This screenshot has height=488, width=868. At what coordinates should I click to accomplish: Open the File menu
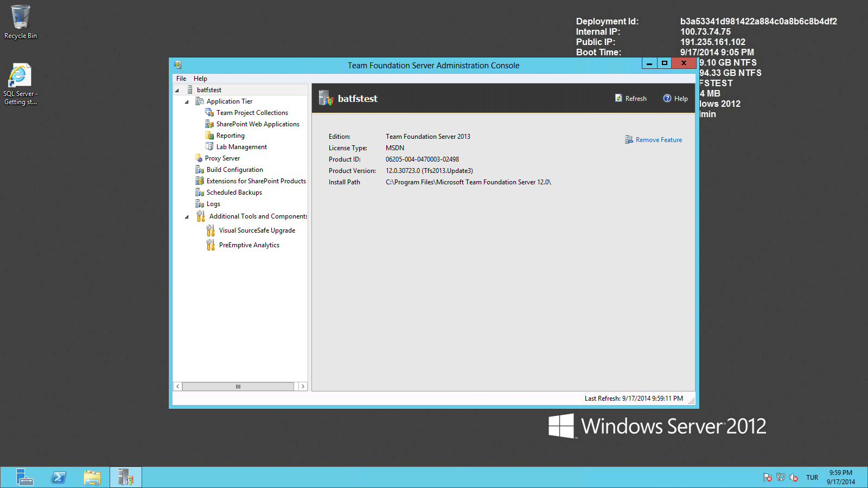[181, 78]
